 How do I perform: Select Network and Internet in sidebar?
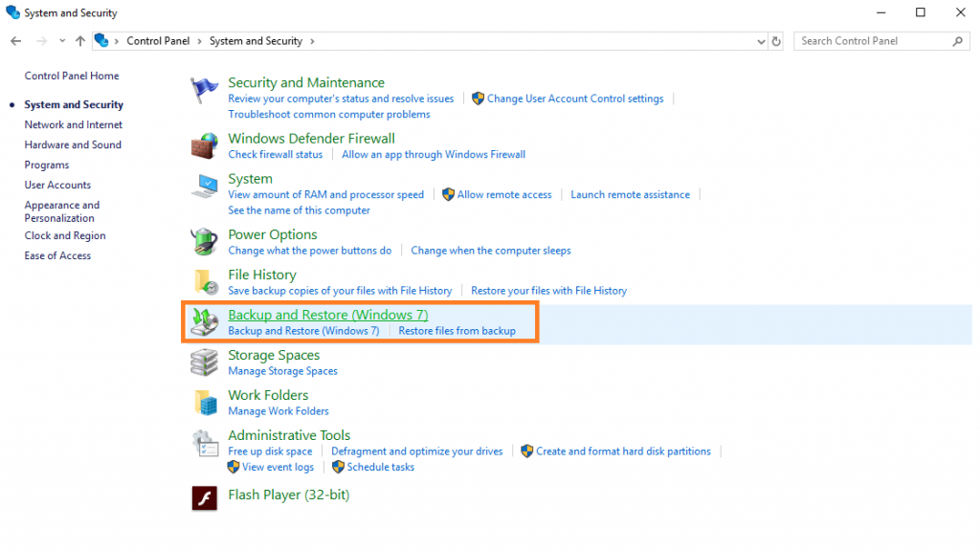coord(74,124)
